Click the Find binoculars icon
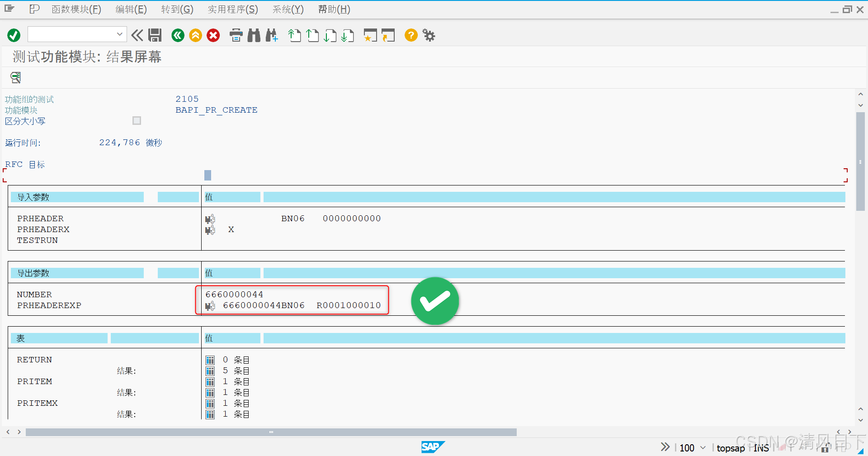The width and height of the screenshot is (868, 456). tap(254, 35)
